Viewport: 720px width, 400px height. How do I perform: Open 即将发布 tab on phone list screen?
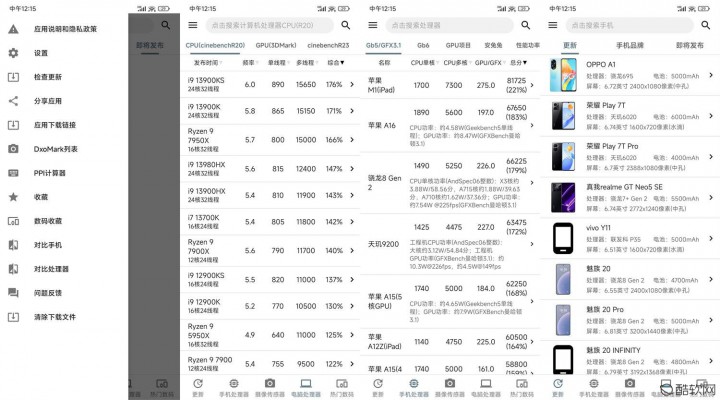(x=690, y=45)
